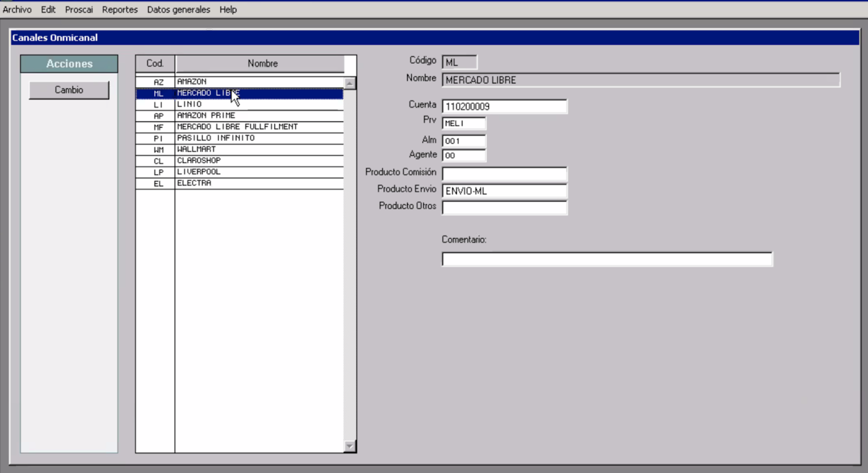Click the Comentario text field

pos(607,259)
